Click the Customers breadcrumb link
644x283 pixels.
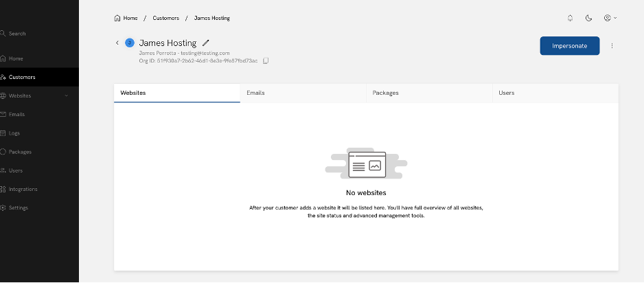[166, 18]
